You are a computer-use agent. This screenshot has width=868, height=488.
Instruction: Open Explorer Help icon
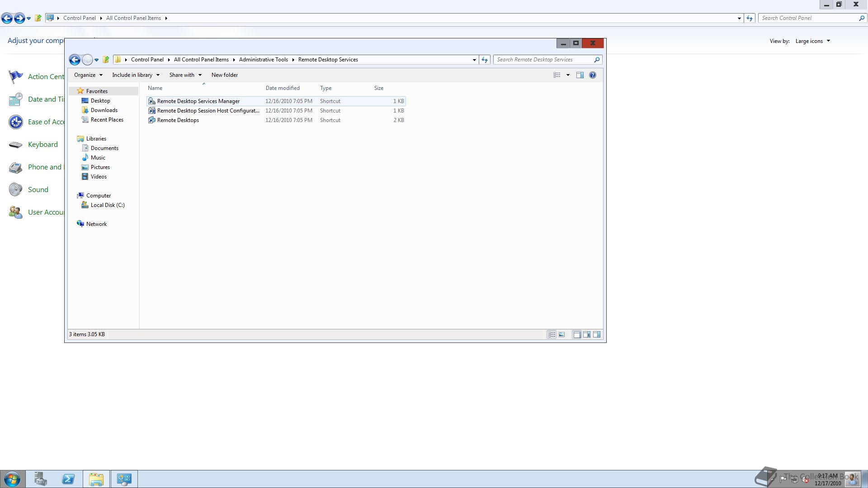pos(593,75)
